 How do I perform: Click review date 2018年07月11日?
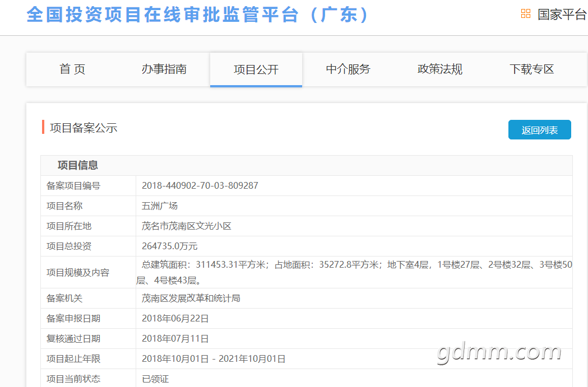click(x=175, y=339)
